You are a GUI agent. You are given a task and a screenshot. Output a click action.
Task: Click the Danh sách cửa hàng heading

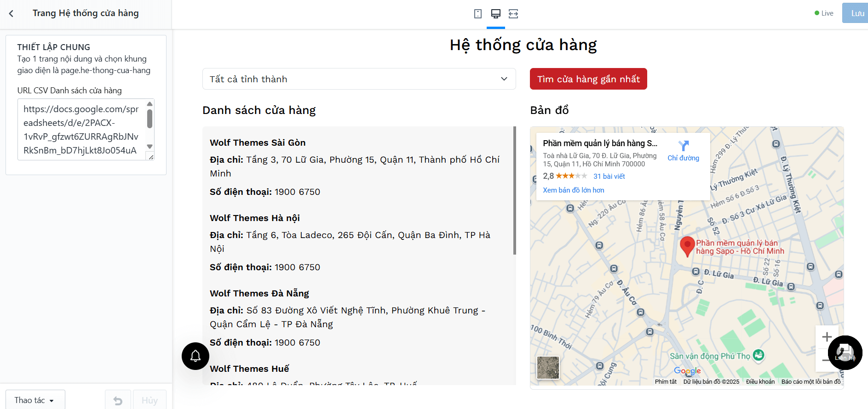pyautogui.click(x=259, y=110)
